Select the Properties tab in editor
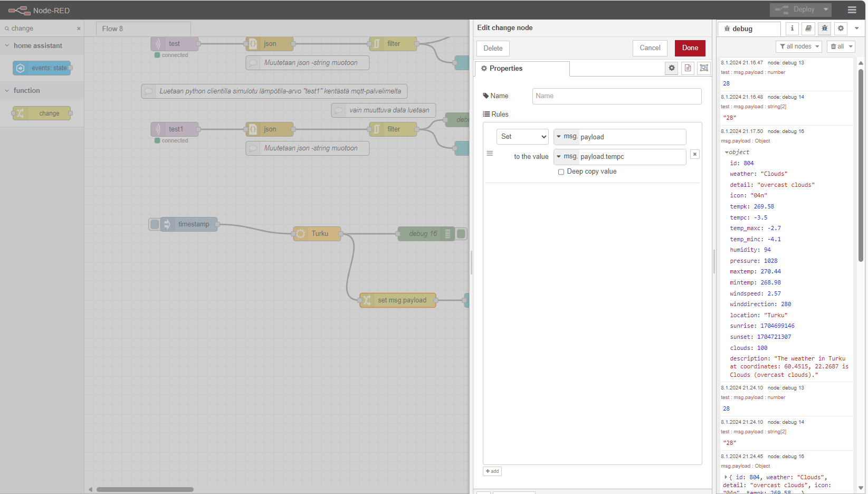Viewport: 868px width, 494px height. click(522, 69)
